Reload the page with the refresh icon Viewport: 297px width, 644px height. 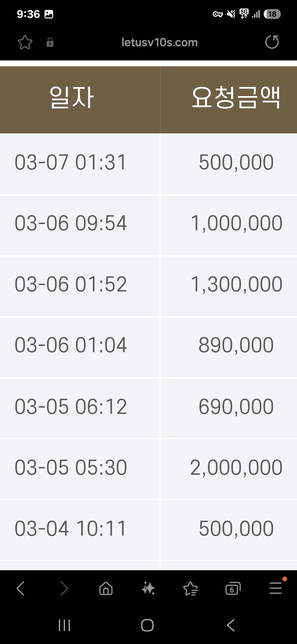(x=272, y=42)
